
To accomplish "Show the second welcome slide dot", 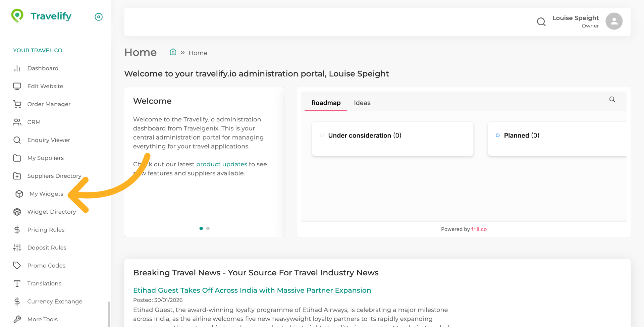I will pyautogui.click(x=208, y=228).
